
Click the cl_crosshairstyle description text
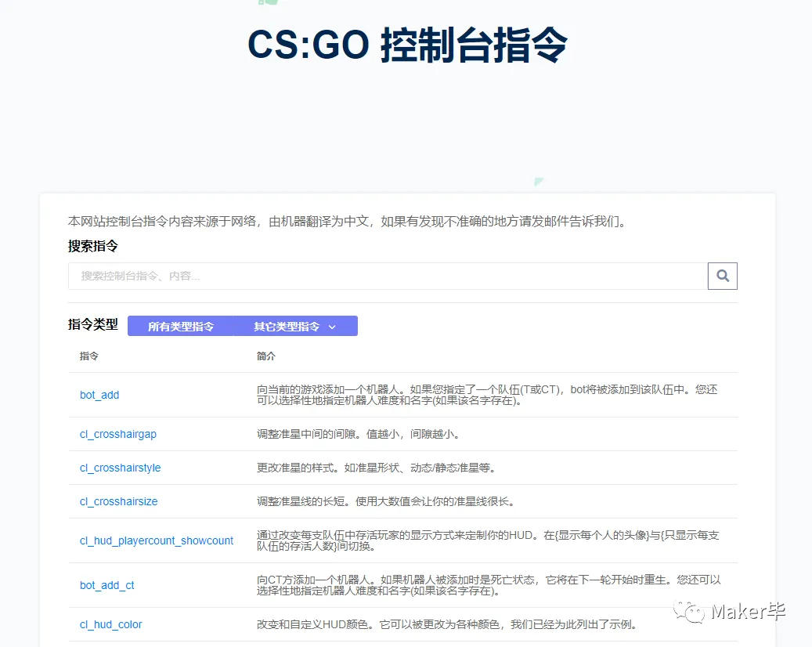point(377,468)
